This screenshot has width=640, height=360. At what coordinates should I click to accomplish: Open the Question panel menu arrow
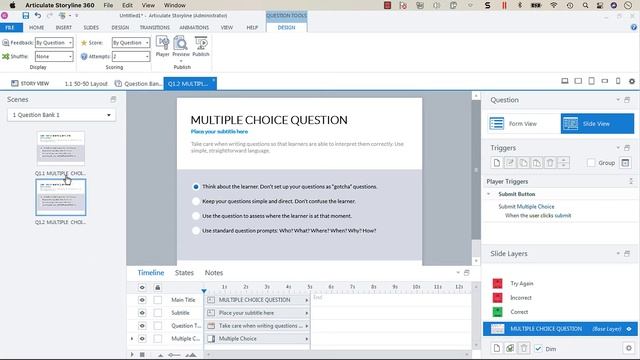pyautogui.click(x=618, y=100)
